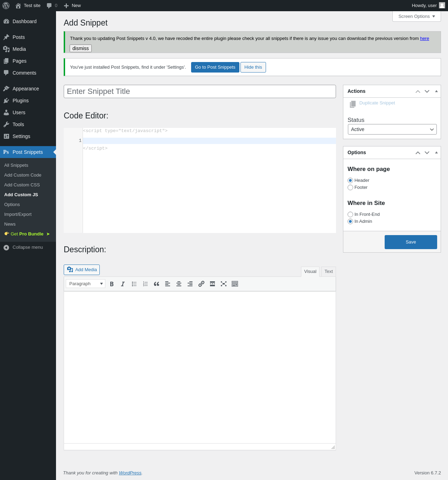Image resolution: width=448 pixels, height=480 pixels.
Task: Toggle the editor toolbar (kitchen sink)
Action: coord(235,284)
